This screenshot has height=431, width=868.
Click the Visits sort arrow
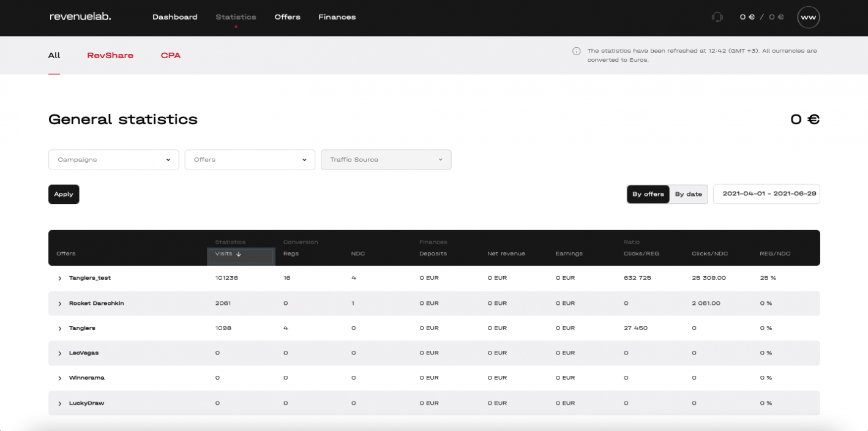click(239, 254)
